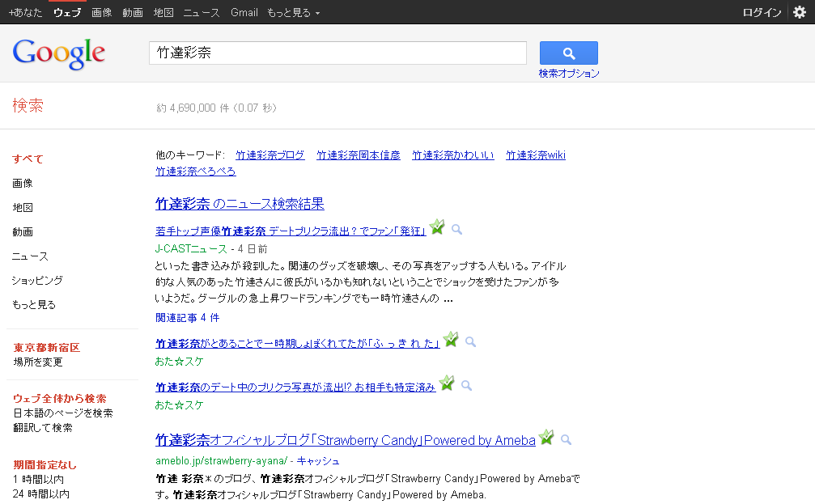Open the 竹達彩奈オフィシャルブログ result link

pyautogui.click(x=345, y=441)
